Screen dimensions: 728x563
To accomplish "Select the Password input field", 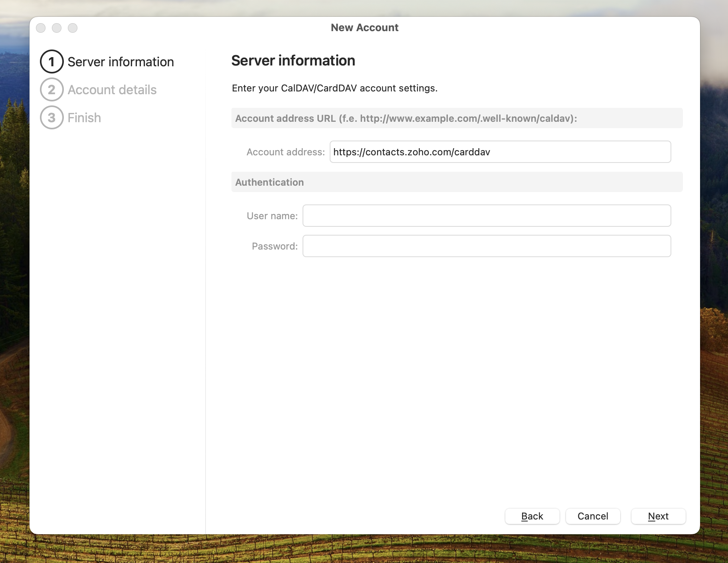I will tap(487, 246).
